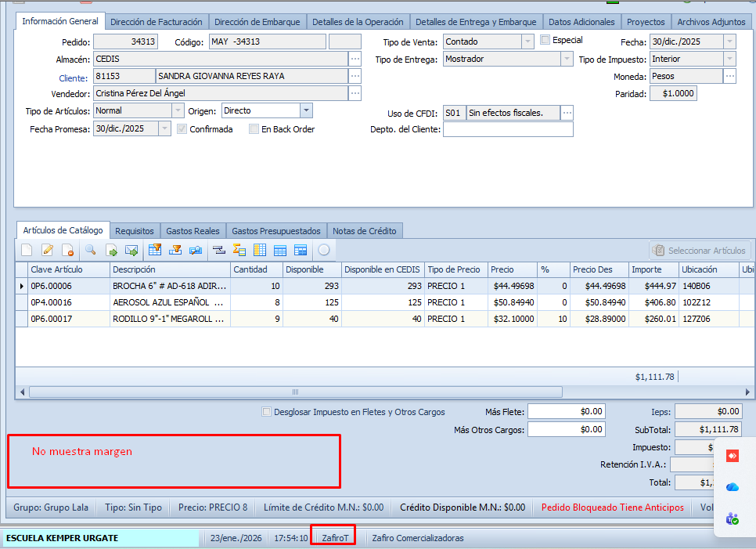Click the edit article pencil icon
Viewport: 756px width, 549px height.
[x=47, y=251]
